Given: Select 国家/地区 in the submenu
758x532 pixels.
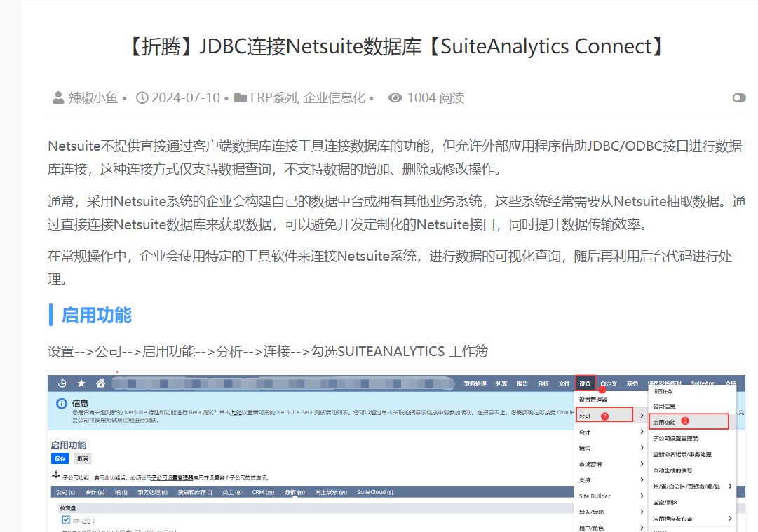Looking at the screenshot, I should 665,503.
